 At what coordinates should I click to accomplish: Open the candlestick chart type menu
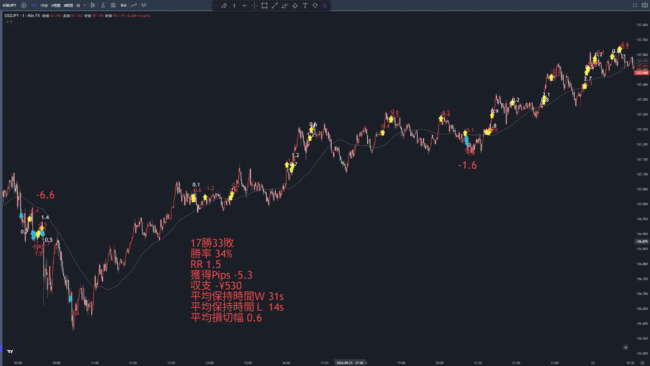pyautogui.click(x=93, y=5)
